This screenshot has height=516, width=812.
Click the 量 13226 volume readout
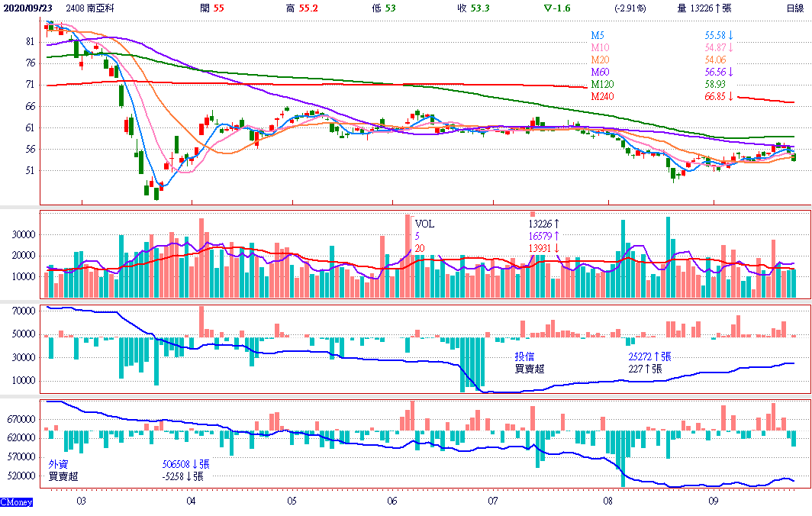pos(704,8)
